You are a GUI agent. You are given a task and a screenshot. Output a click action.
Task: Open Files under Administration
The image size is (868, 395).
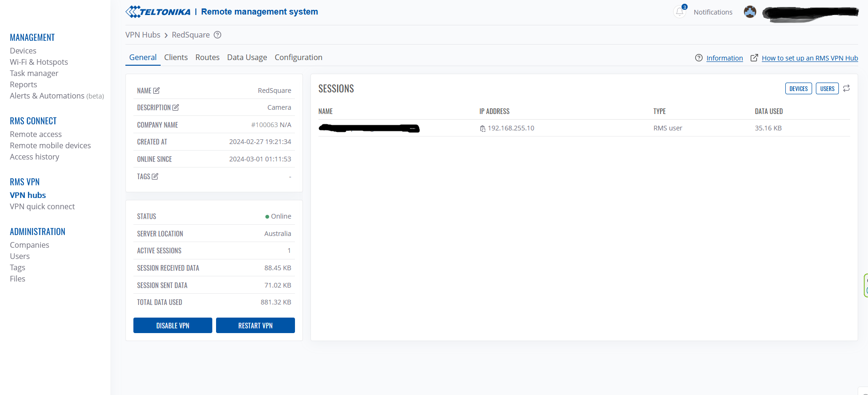(x=17, y=279)
